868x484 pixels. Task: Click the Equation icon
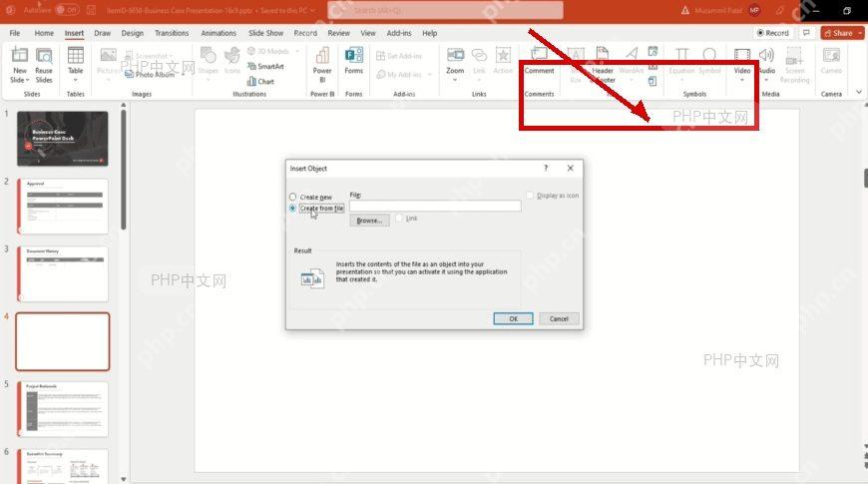point(681,54)
